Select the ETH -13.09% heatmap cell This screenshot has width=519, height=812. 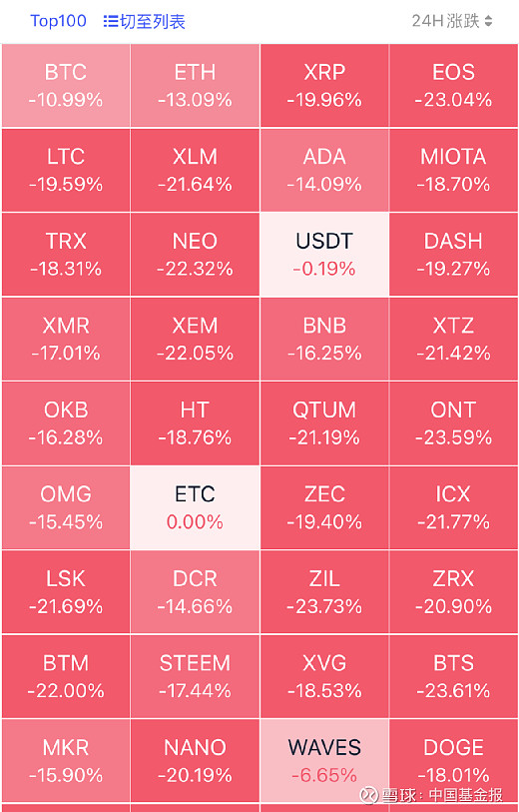pos(195,86)
